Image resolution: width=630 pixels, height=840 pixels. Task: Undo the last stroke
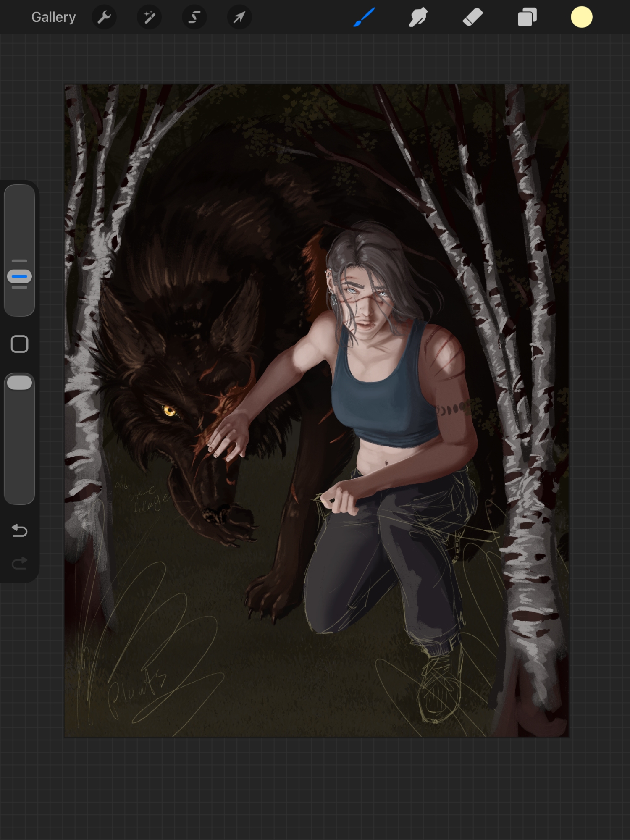tap(19, 531)
